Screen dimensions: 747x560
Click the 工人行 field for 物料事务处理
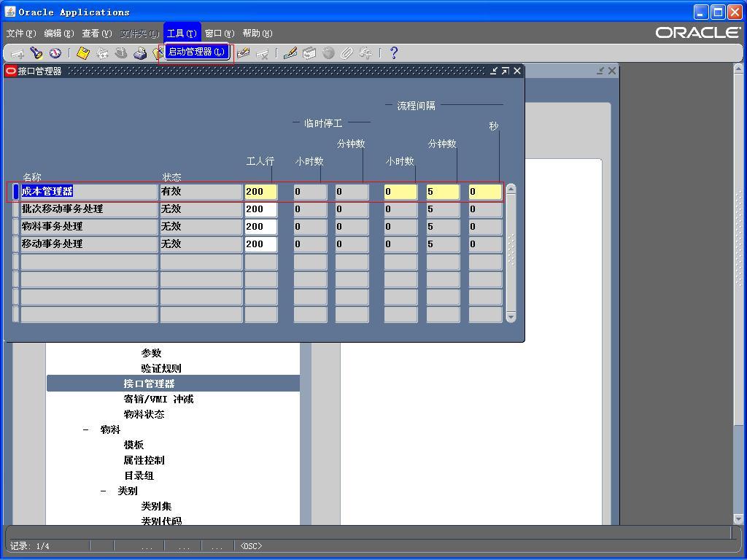pyautogui.click(x=261, y=227)
